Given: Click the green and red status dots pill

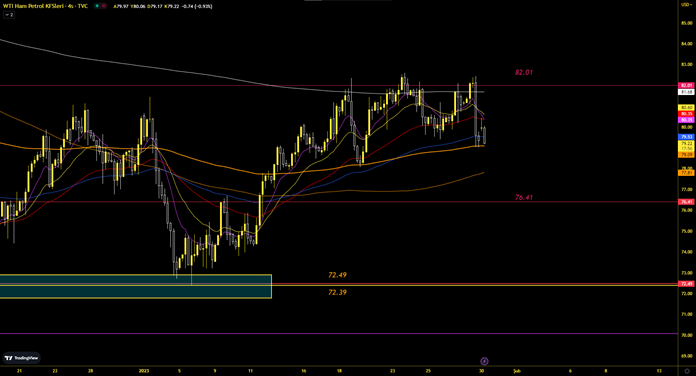Looking at the screenshot, I should (x=100, y=6).
